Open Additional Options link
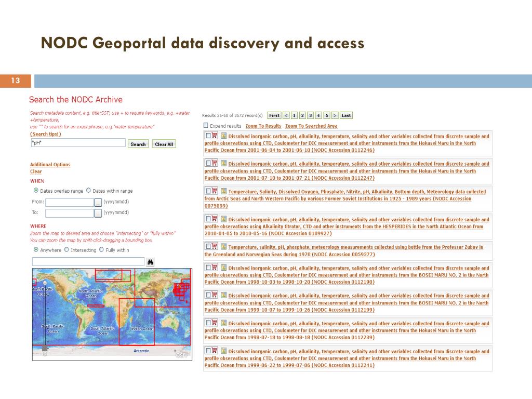 50,165
